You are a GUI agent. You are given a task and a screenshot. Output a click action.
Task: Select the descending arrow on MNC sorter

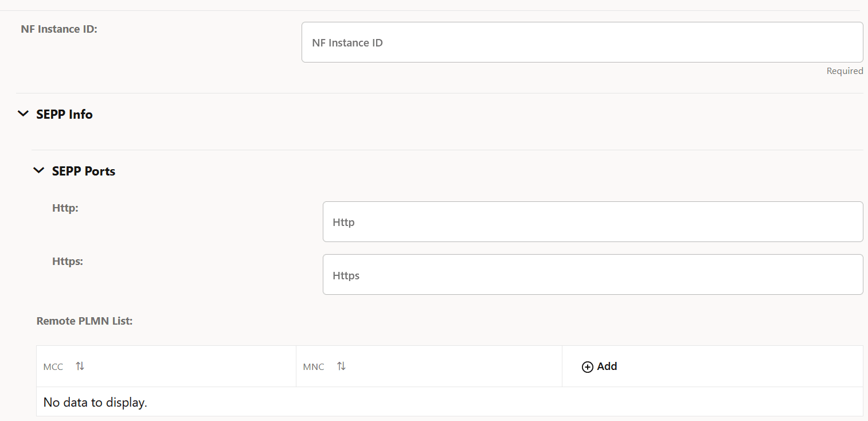[x=343, y=368]
